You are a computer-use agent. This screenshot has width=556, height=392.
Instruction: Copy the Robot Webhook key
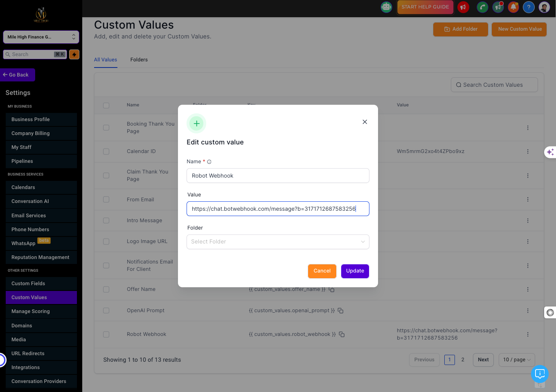click(342, 334)
